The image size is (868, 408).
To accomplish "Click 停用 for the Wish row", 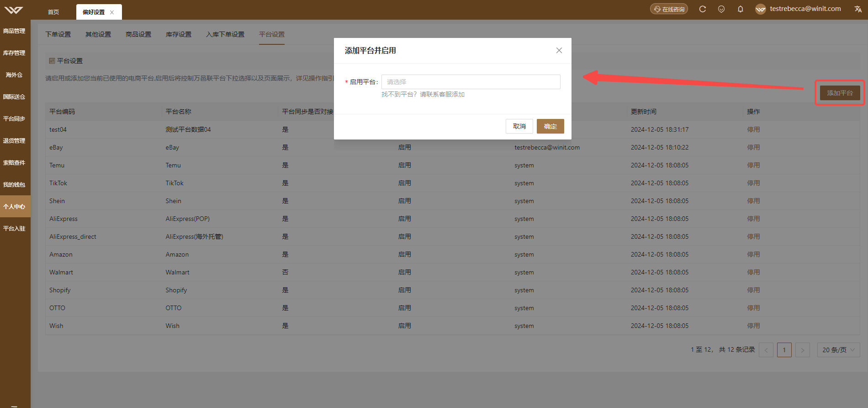I will [x=753, y=326].
